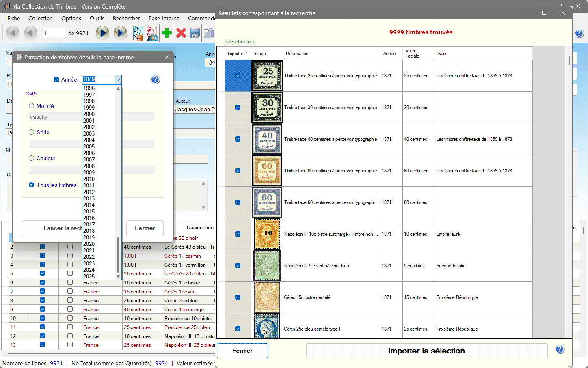Viewport: 588px width, 368px height.
Task: Open internal database stamp search icon
Action: (x=138, y=33)
